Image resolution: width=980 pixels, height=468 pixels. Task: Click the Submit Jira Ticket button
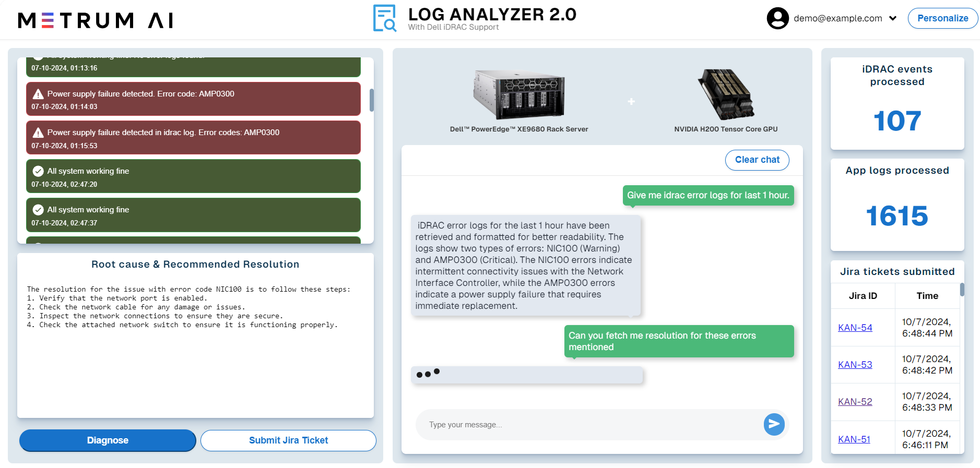pyautogui.click(x=288, y=440)
